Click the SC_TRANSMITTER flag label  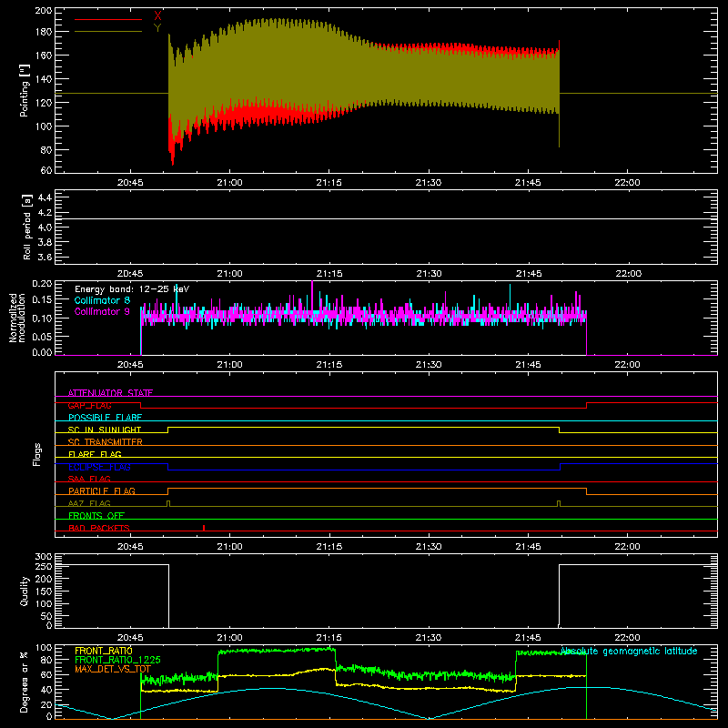(x=106, y=442)
